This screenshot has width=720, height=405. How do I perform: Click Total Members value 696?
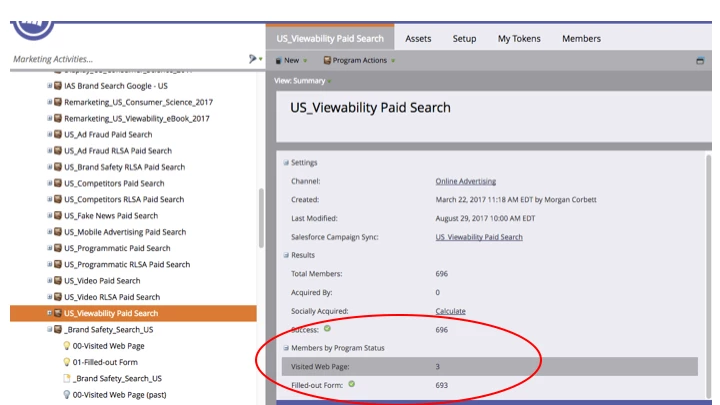(x=441, y=274)
